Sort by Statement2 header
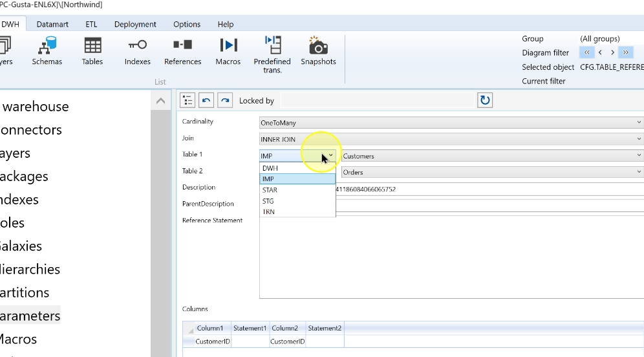This screenshot has width=644, height=357. coord(325,329)
